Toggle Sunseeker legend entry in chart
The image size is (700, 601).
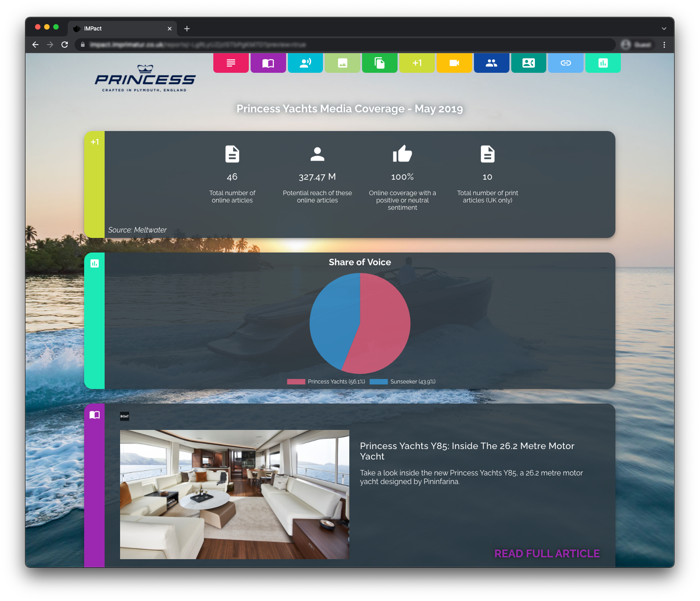[x=403, y=382]
